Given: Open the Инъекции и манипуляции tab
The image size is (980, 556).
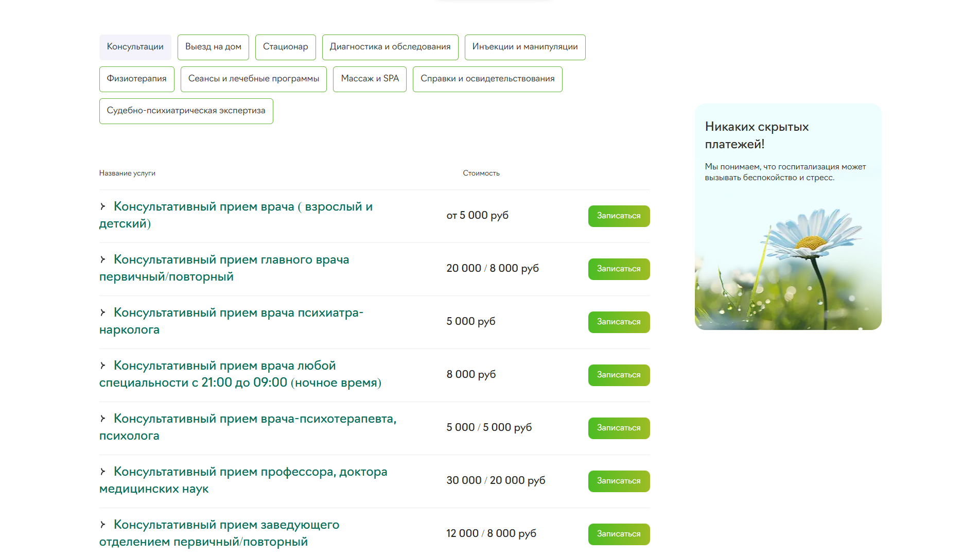Looking at the screenshot, I should (x=525, y=47).
